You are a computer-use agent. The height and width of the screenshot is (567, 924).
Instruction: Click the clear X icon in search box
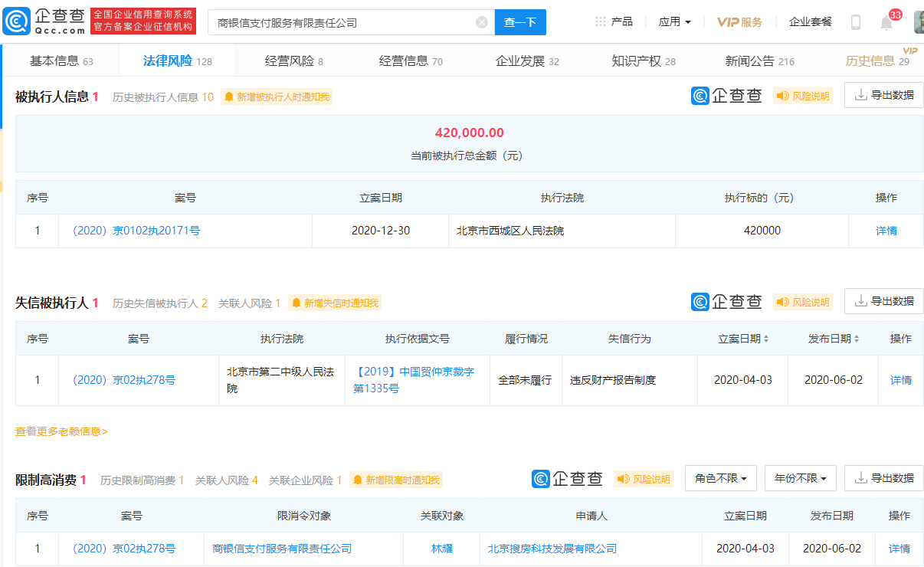pyautogui.click(x=482, y=21)
